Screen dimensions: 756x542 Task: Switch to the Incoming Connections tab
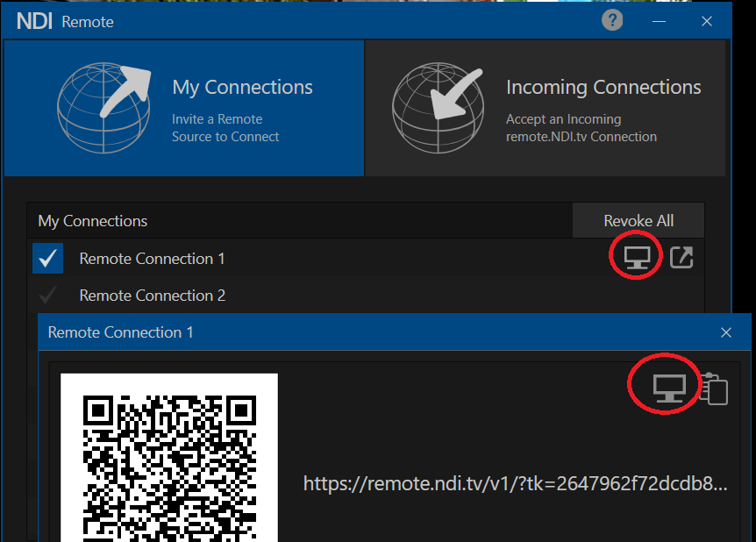603,87
